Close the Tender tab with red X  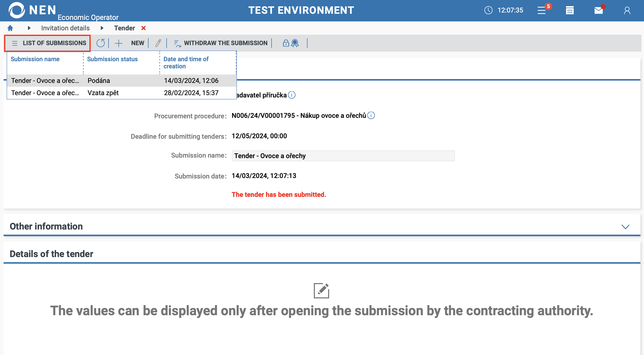click(144, 28)
